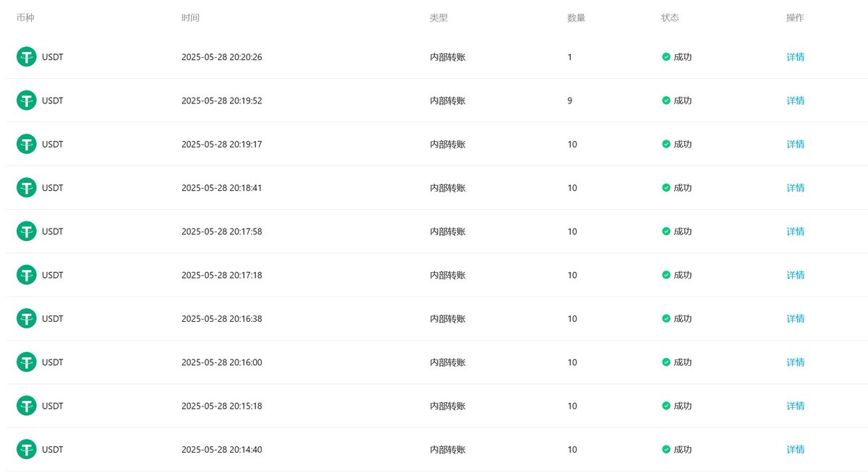The image size is (868, 473).
Task: Select the timestamp 2025-05-28 20:19:52
Action: tap(222, 101)
